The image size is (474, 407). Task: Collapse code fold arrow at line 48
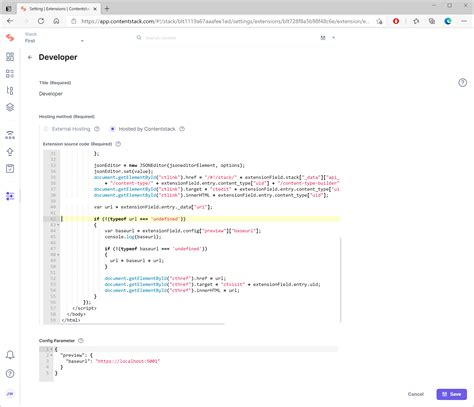[x=58, y=255]
